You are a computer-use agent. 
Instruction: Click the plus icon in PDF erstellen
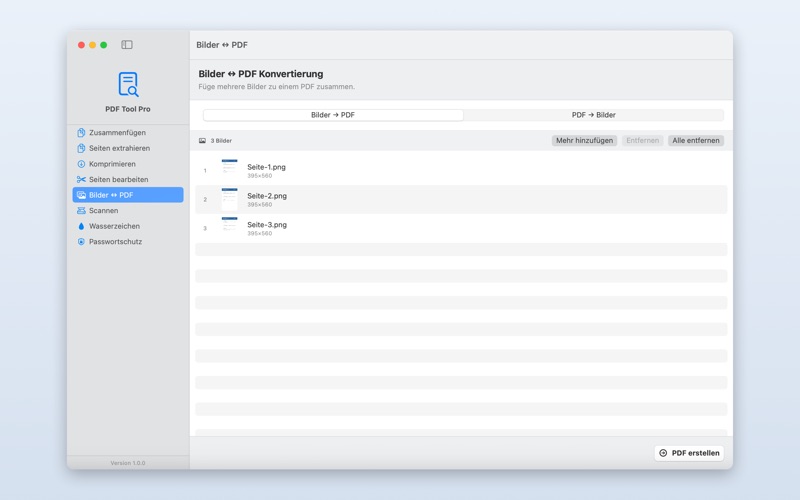point(663,453)
